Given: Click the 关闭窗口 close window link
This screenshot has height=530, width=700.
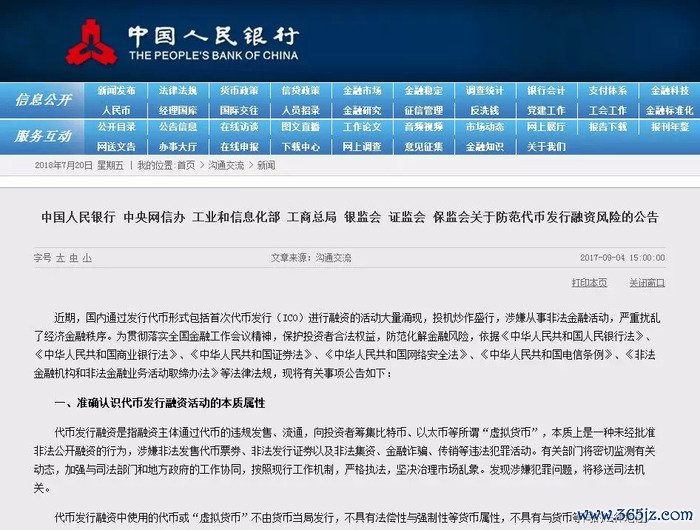Looking at the screenshot, I should pos(647,283).
